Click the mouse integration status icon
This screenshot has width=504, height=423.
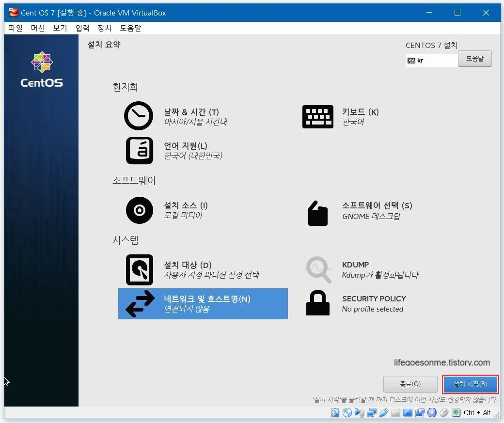(x=444, y=412)
